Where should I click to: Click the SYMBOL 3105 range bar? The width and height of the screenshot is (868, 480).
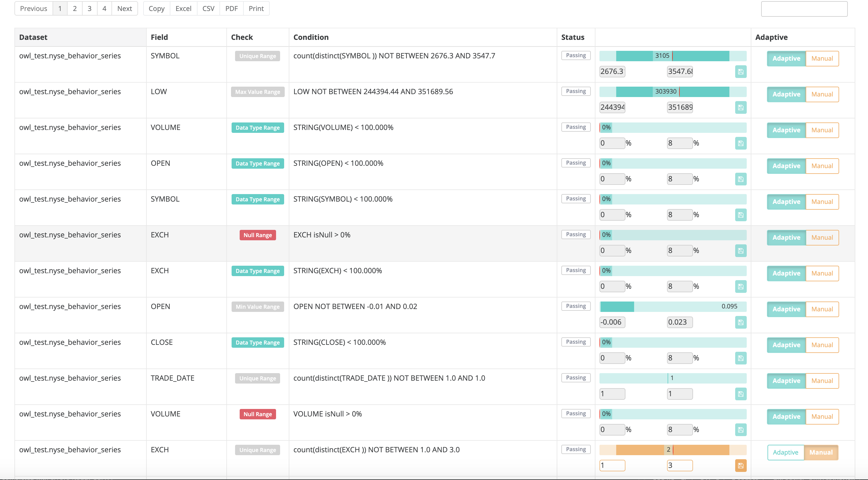[673, 56]
